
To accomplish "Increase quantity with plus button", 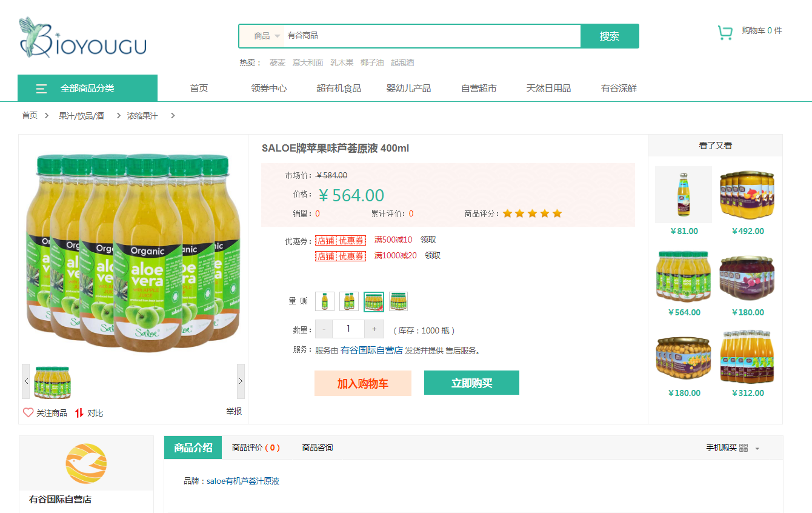I will click(374, 329).
